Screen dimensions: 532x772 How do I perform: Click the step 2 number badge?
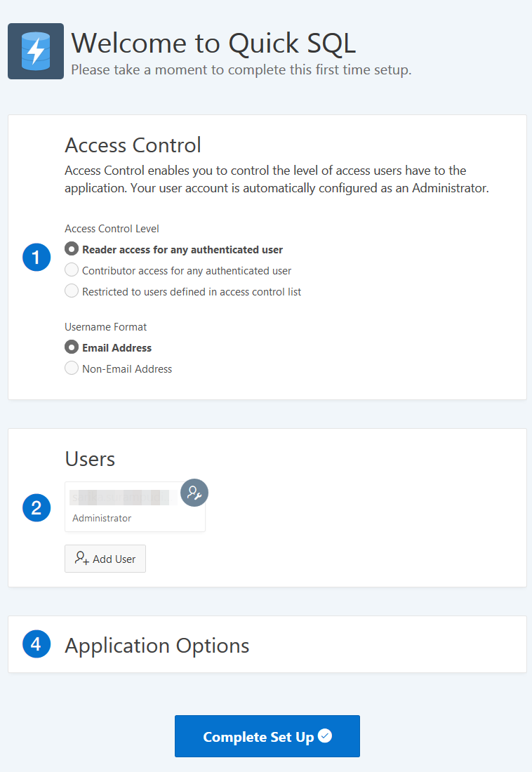click(x=36, y=507)
